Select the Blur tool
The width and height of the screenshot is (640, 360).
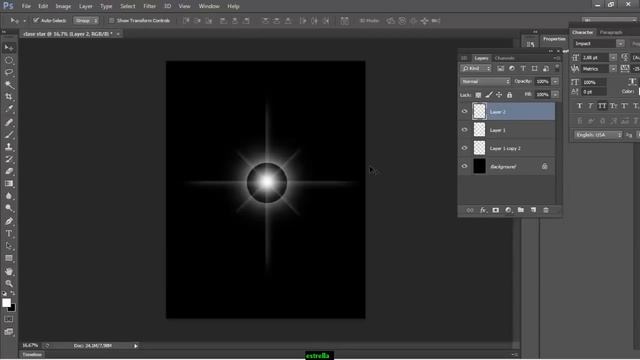coord(9,196)
